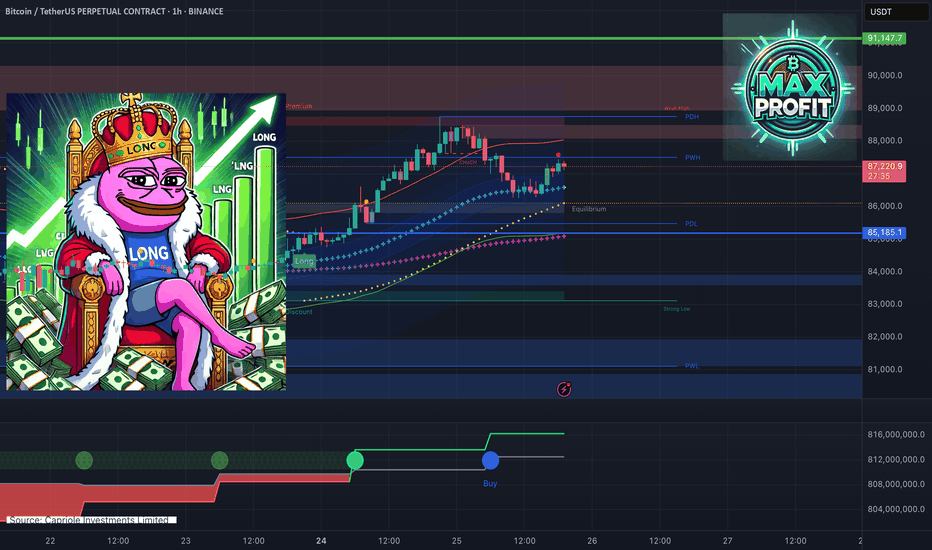Click the Buy signal label
The image size is (932, 550).
click(x=490, y=483)
